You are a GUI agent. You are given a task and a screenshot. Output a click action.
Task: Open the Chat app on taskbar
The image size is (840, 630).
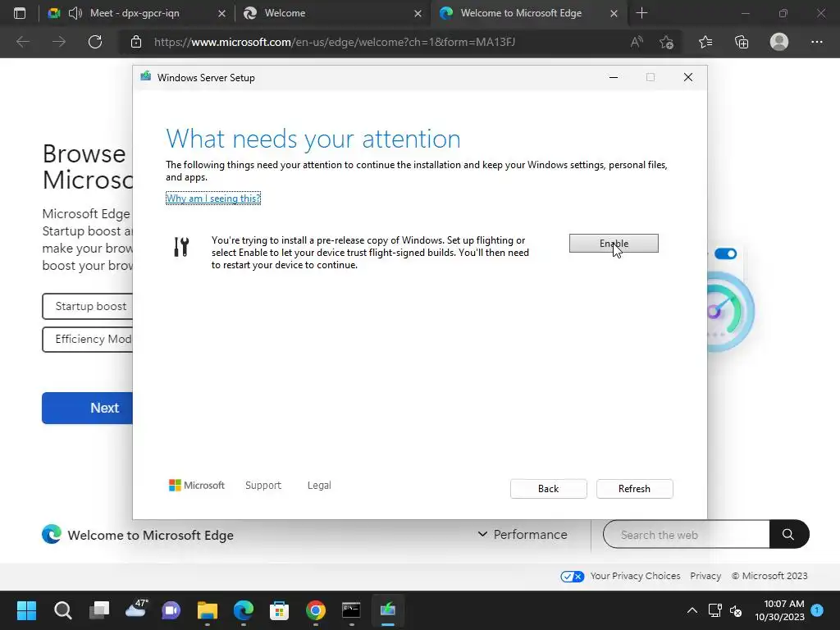click(x=171, y=610)
